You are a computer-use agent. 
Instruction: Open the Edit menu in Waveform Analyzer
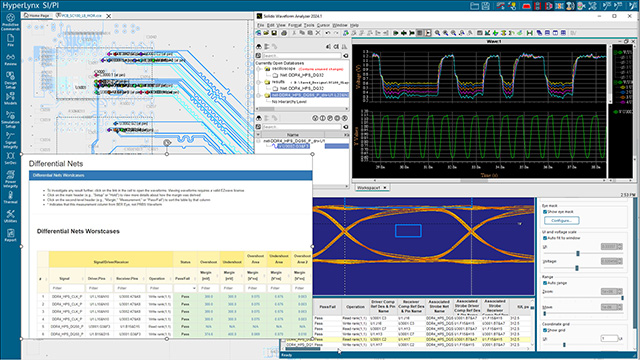tap(271, 25)
